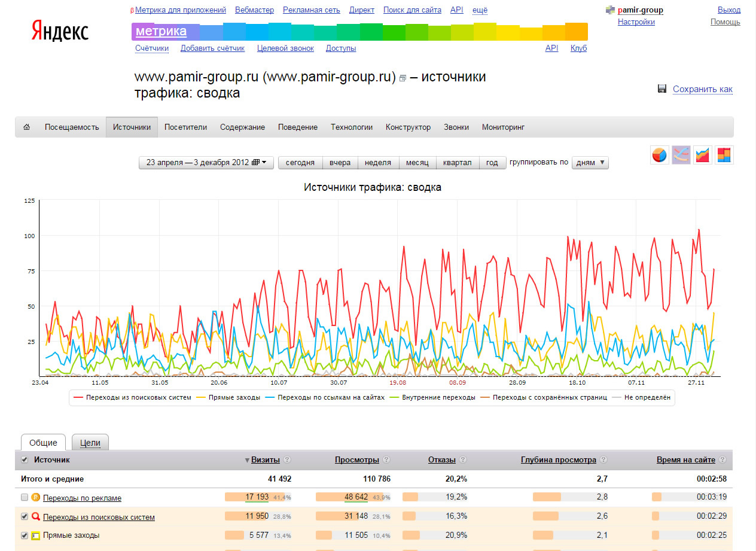This screenshot has height=551, width=756.
Task: Open the Мониторинг menu
Action: coord(503,127)
